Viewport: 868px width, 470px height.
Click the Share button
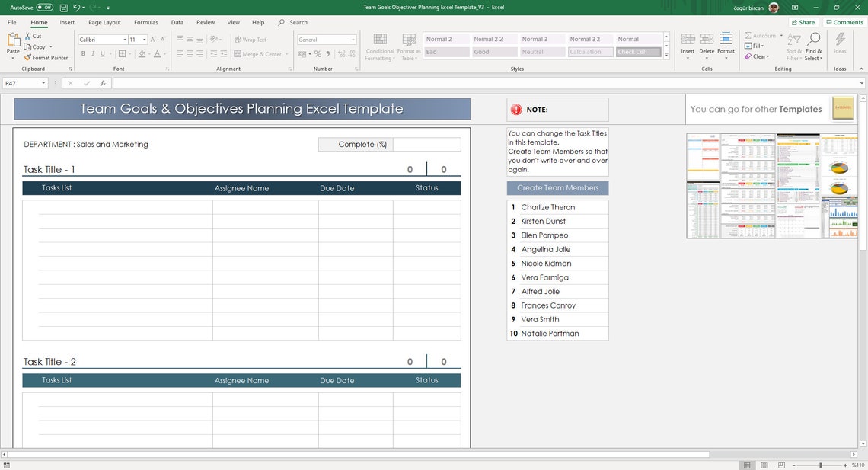pos(803,21)
